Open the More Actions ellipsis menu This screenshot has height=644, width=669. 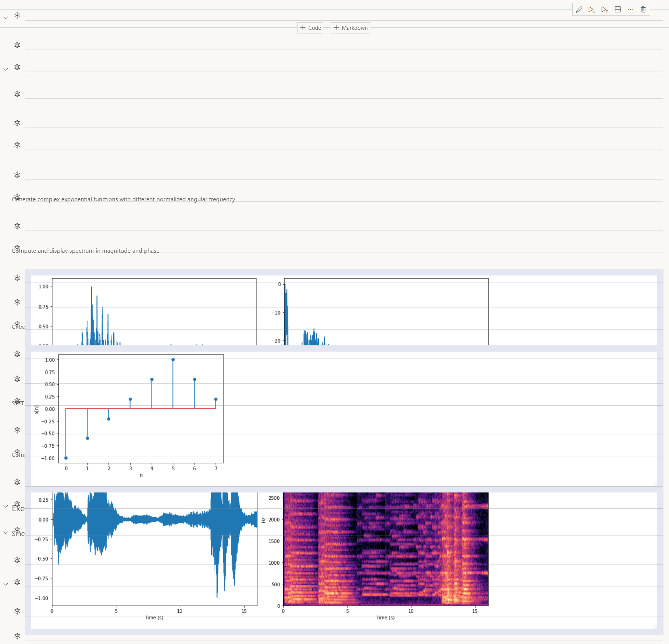pos(630,9)
